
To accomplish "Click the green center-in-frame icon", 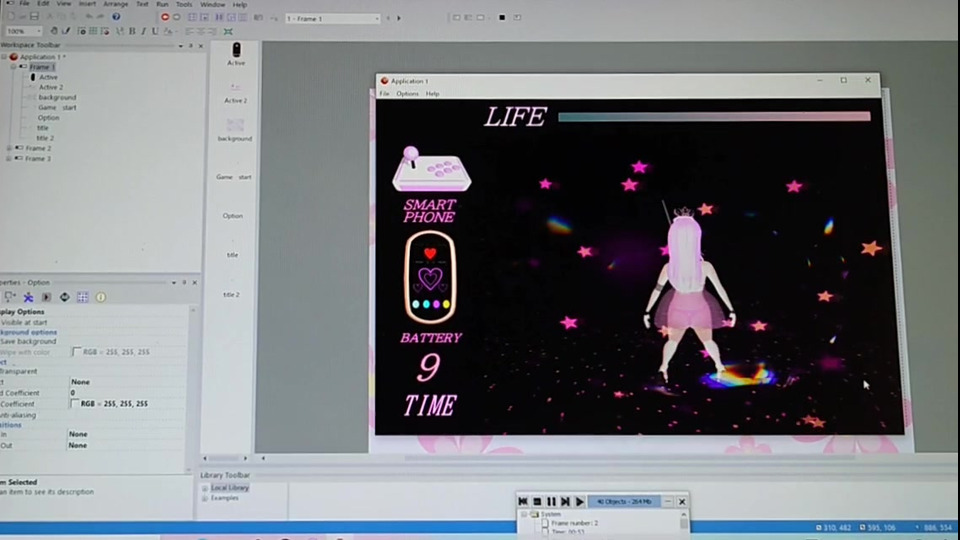I will (x=228, y=31).
